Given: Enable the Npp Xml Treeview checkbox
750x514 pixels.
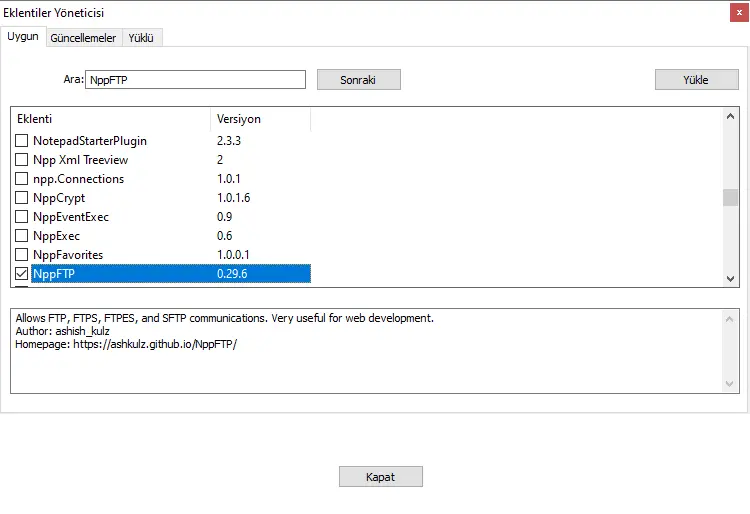Looking at the screenshot, I should click(x=22, y=160).
